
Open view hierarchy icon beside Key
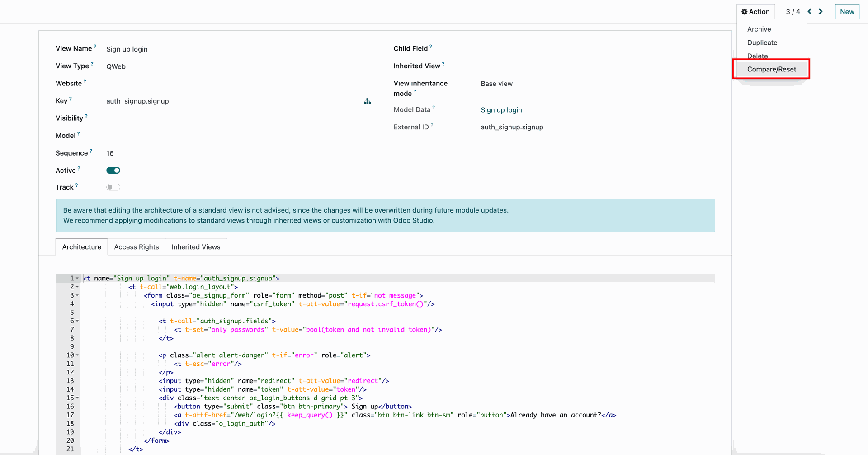click(x=367, y=101)
